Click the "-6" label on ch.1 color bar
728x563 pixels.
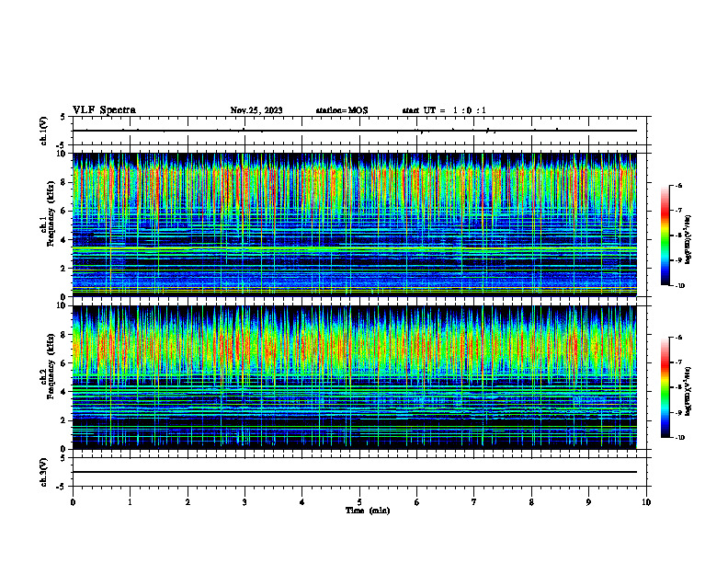pyautogui.click(x=678, y=185)
